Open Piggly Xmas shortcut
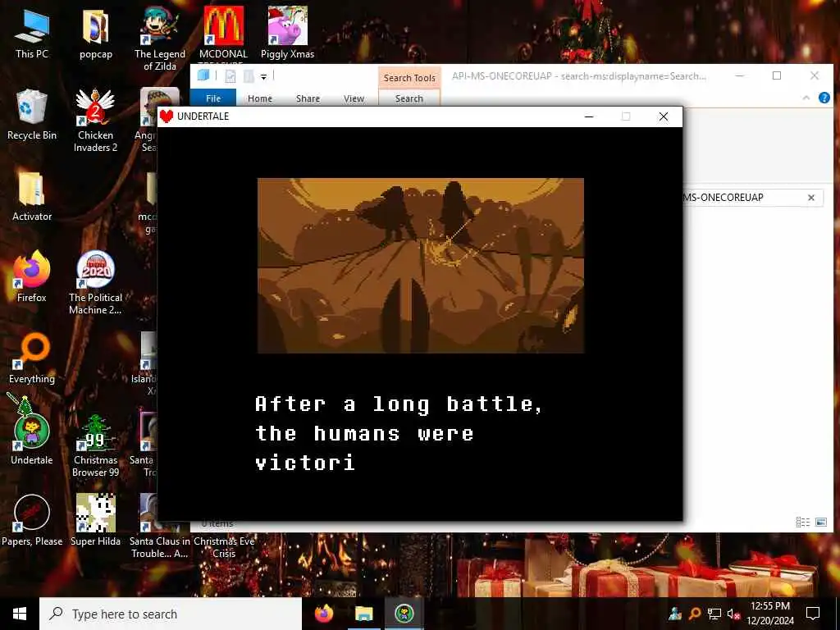840x630 pixels. (x=288, y=33)
